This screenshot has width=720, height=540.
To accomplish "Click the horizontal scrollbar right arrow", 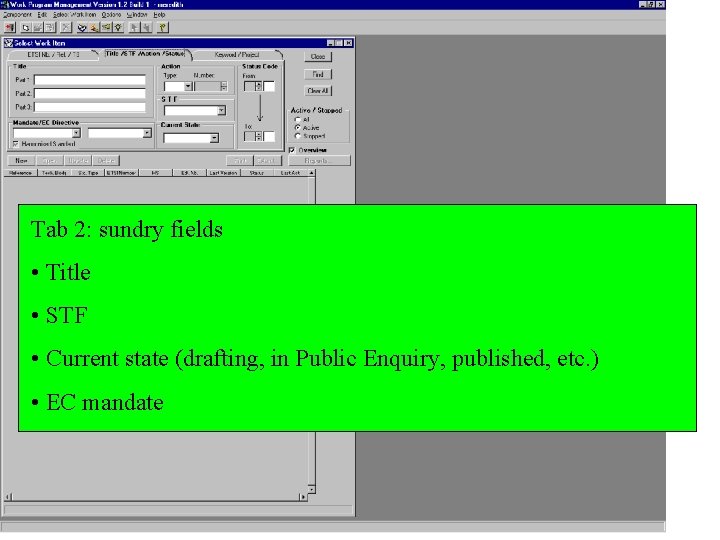I will point(302,497).
